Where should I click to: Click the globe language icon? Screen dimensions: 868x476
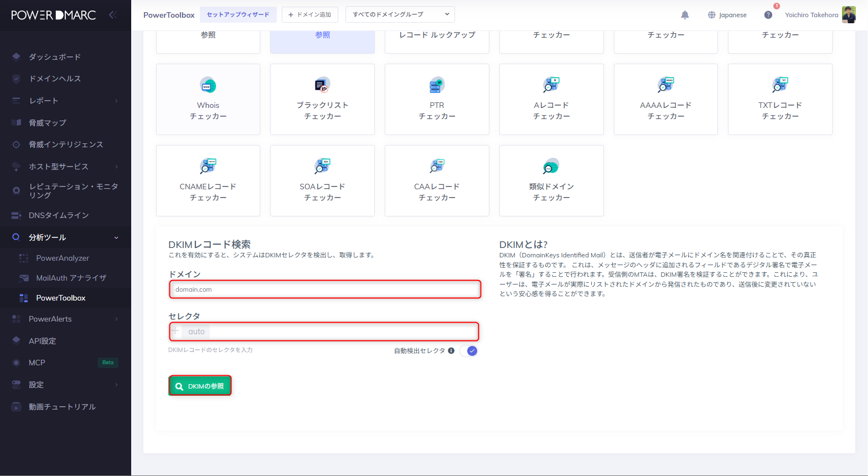(712, 15)
